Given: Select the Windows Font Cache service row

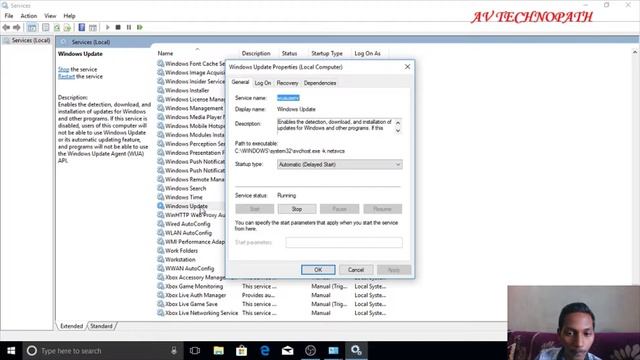Looking at the screenshot, I should pyautogui.click(x=191, y=64).
